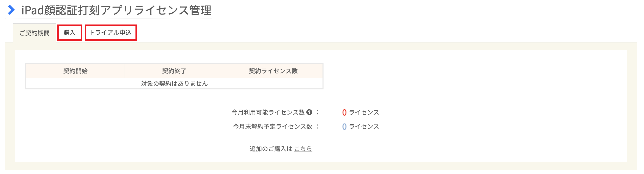Click the 対象の契約はありません table row

point(174,84)
